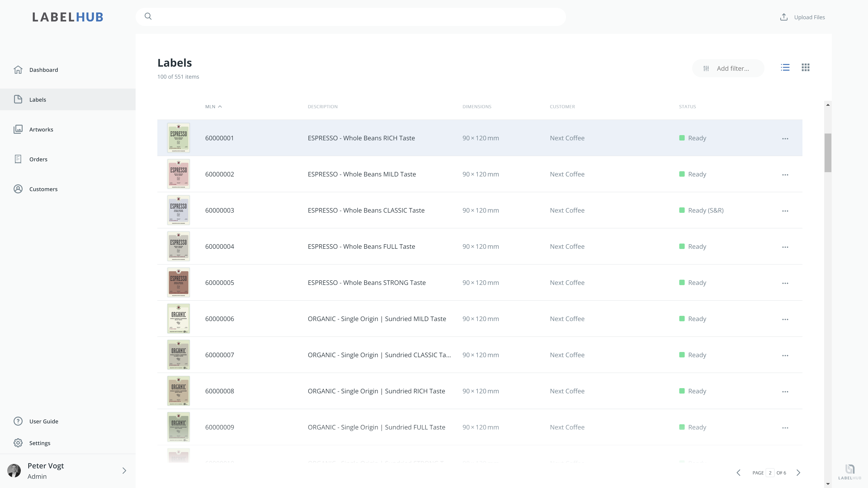Viewport: 868px width, 488px height.
Task: Open Settings gear in sidebar
Action: [x=18, y=443]
